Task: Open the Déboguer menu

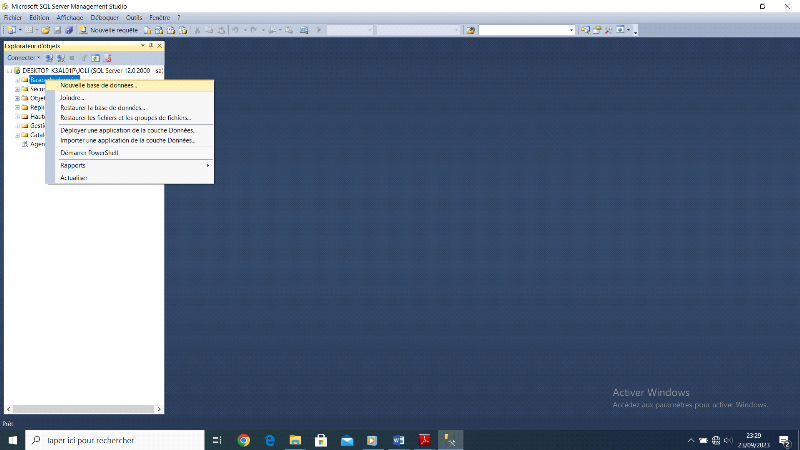Action: click(105, 17)
